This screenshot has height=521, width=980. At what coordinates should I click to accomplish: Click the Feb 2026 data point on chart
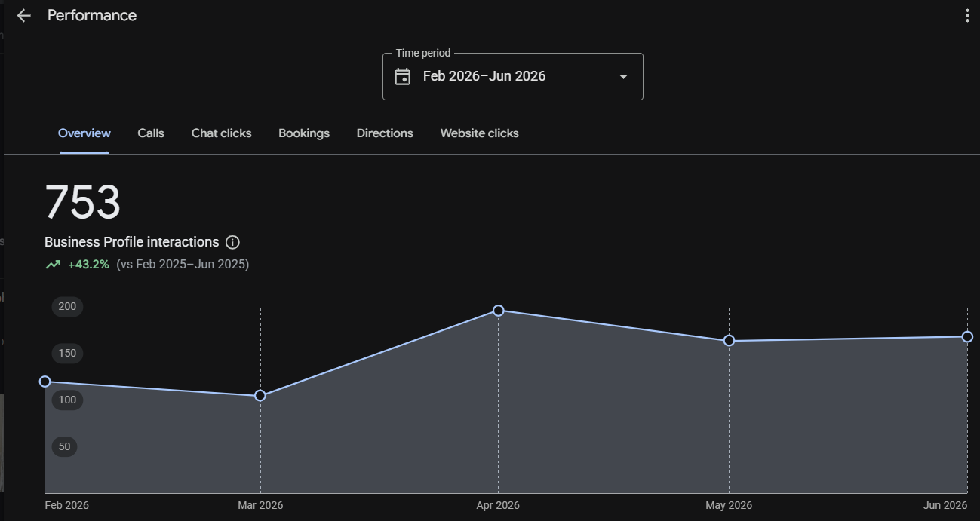pyautogui.click(x=45, y=382)
